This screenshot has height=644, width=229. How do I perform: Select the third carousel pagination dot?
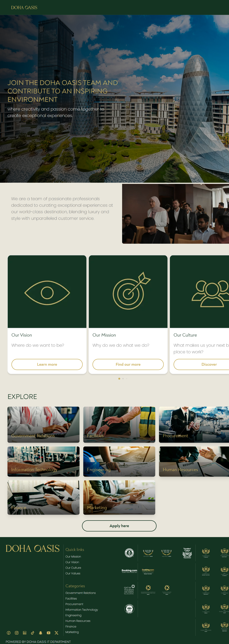(127, 378)
